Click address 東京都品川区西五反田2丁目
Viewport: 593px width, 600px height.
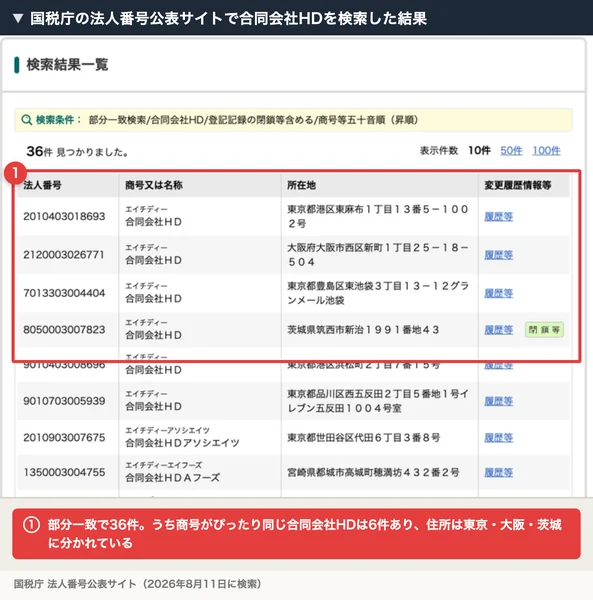tap(378, 401)
